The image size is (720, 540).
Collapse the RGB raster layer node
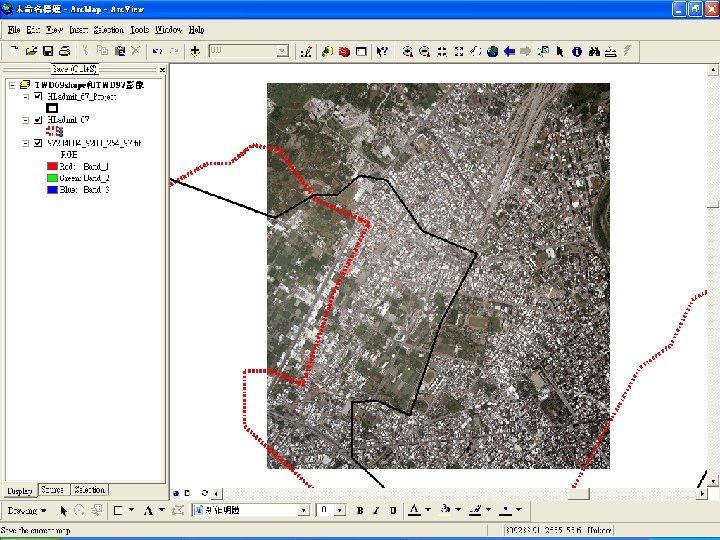click(26, 143)
